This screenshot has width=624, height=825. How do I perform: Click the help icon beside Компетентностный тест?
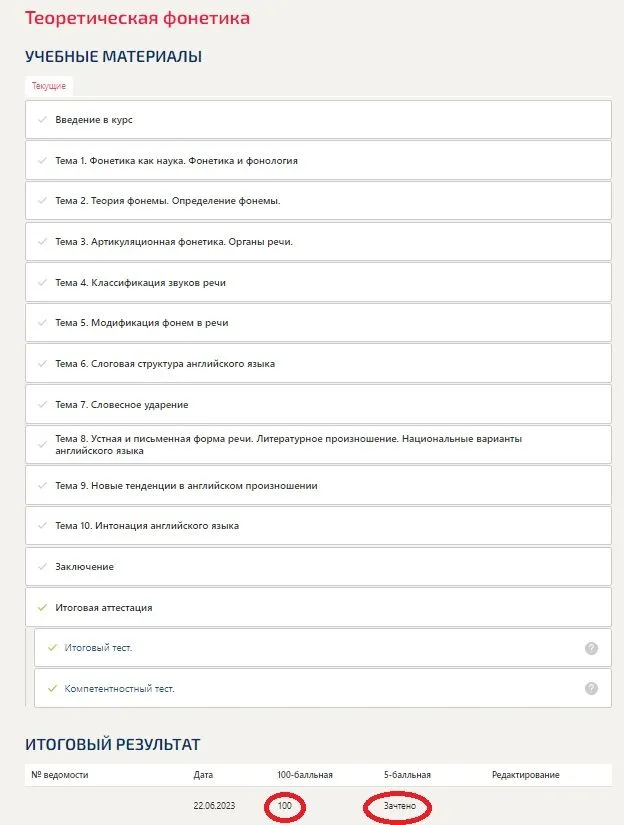tap(591, 688)
